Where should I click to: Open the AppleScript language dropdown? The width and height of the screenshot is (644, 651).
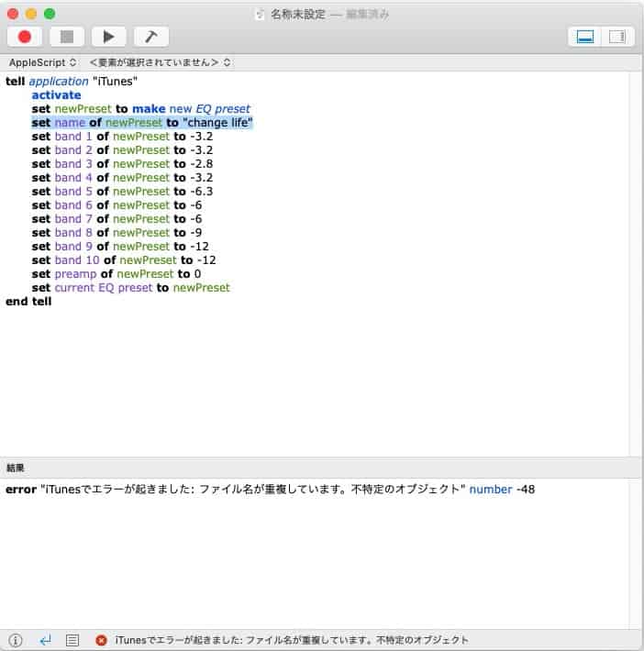coord(43,62)
